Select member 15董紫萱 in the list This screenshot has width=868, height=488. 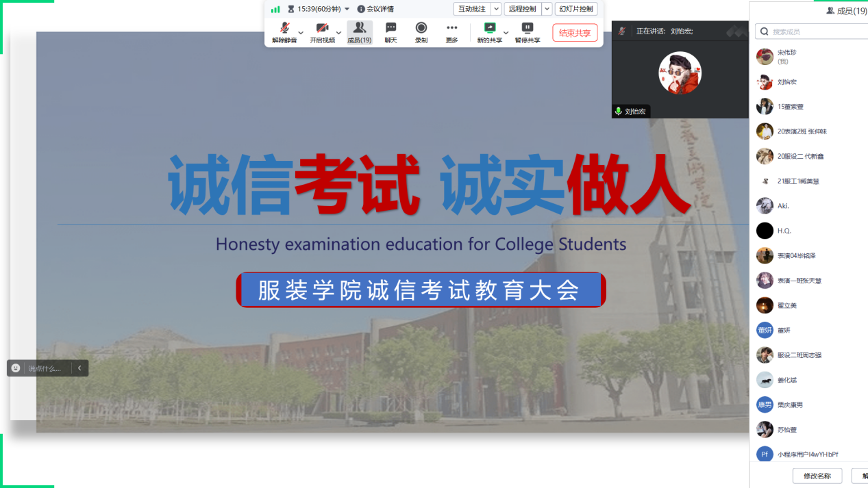tap(790, 107)
